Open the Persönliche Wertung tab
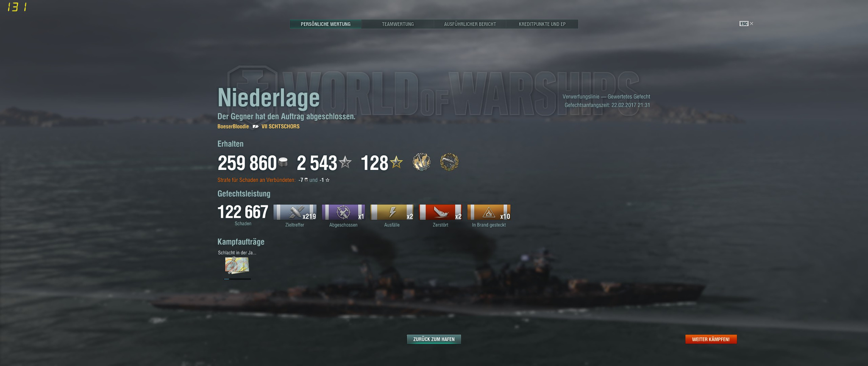The width and height of the screenshot is (868, 366). tap(325, 24)
